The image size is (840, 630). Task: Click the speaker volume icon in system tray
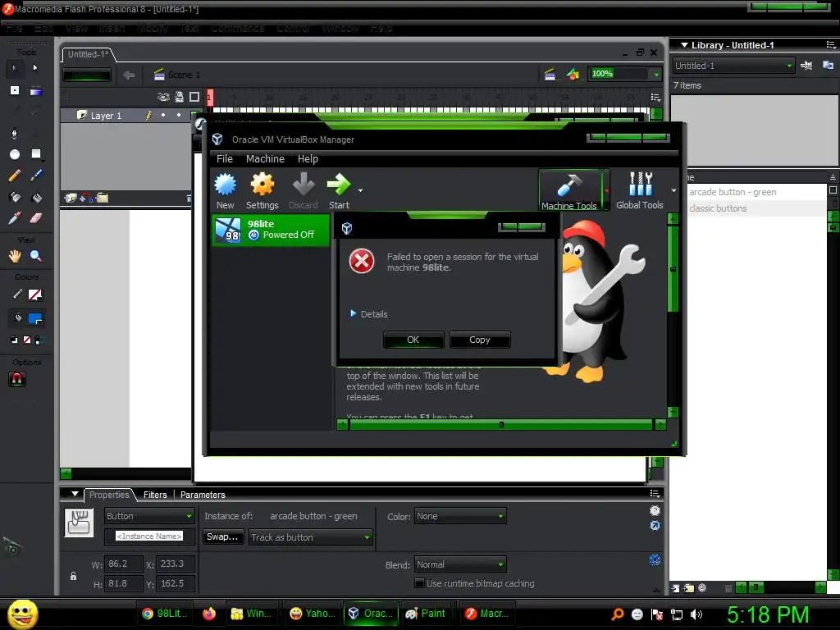tap(696, 614)
